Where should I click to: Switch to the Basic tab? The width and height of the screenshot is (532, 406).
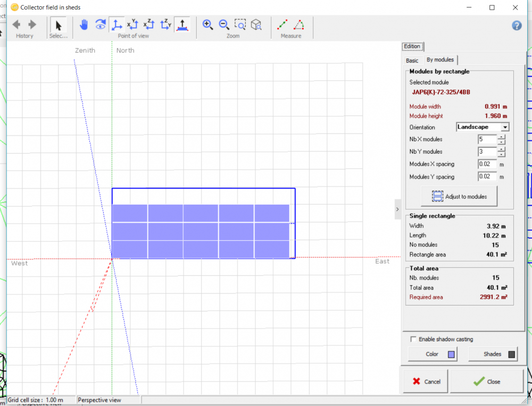(412, 61)
